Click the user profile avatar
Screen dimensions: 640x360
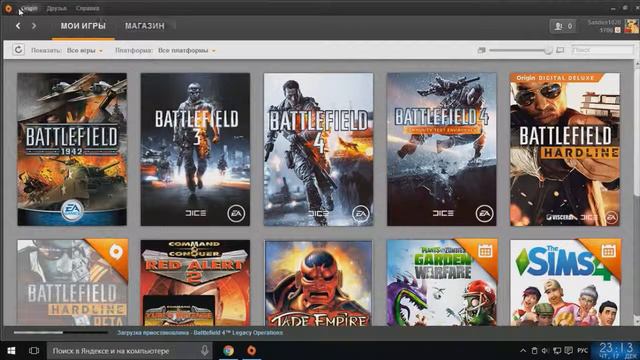[x=631, y=26]
